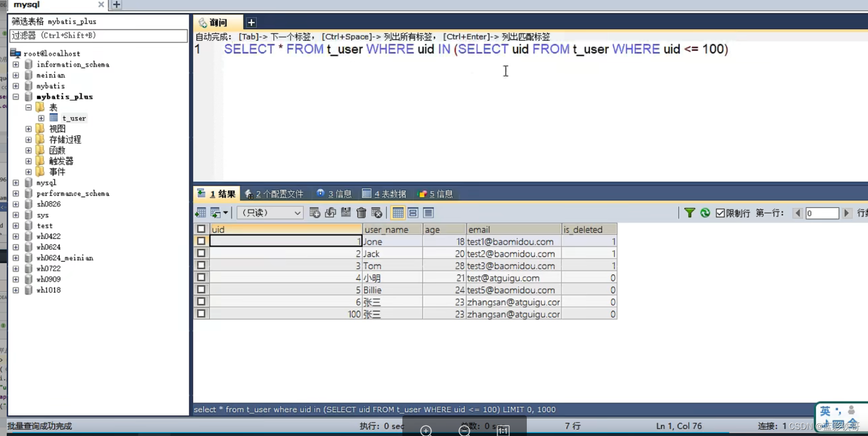Switch to the 5 信息 tab
This screenshot has width=868, height=436.
436,194
